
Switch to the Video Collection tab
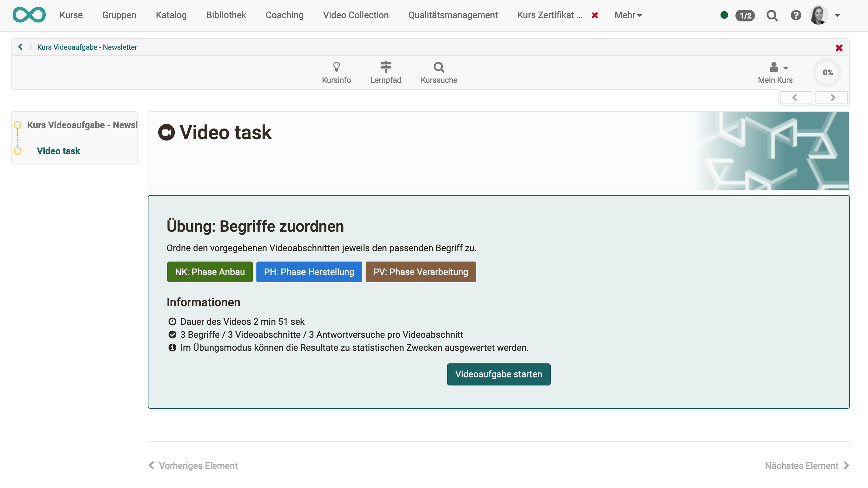[x=356, y=15]
